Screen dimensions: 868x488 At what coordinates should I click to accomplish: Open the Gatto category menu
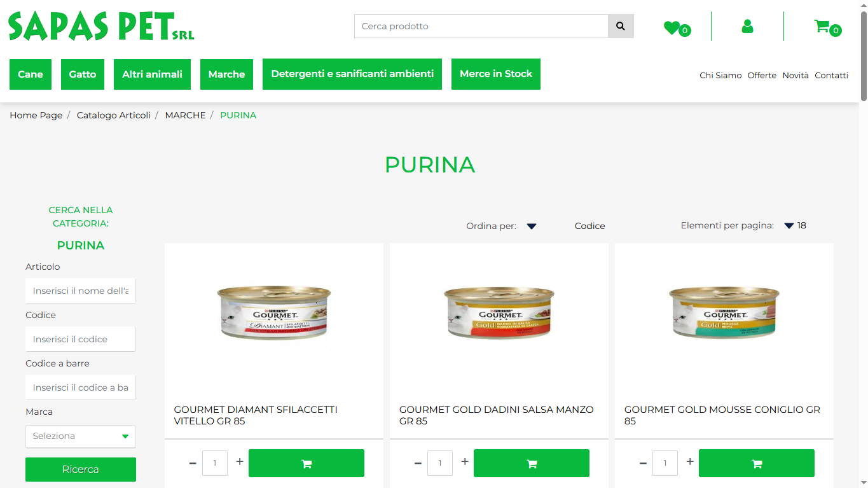[x=83, y=74]
